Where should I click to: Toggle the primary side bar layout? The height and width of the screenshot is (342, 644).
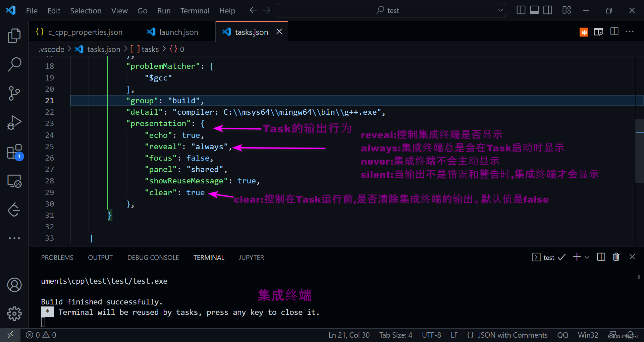[x=521, y=10]
